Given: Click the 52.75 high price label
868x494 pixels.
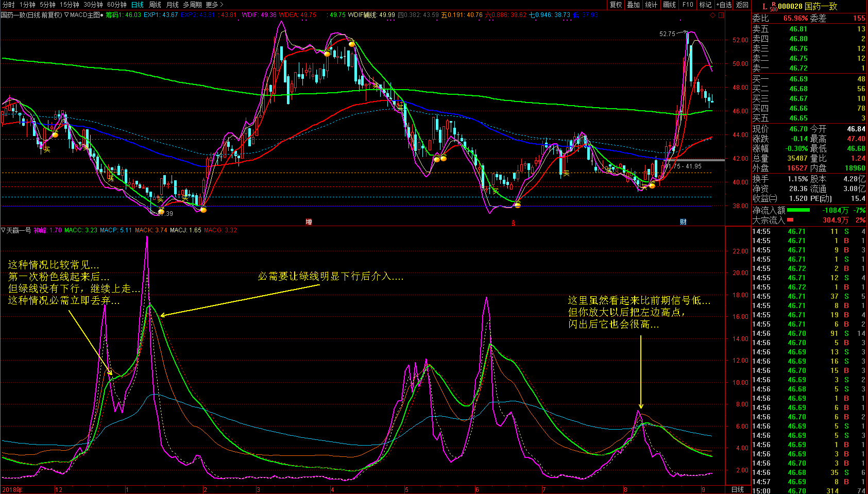Looking at the screenshot, I should pos(667,34).
